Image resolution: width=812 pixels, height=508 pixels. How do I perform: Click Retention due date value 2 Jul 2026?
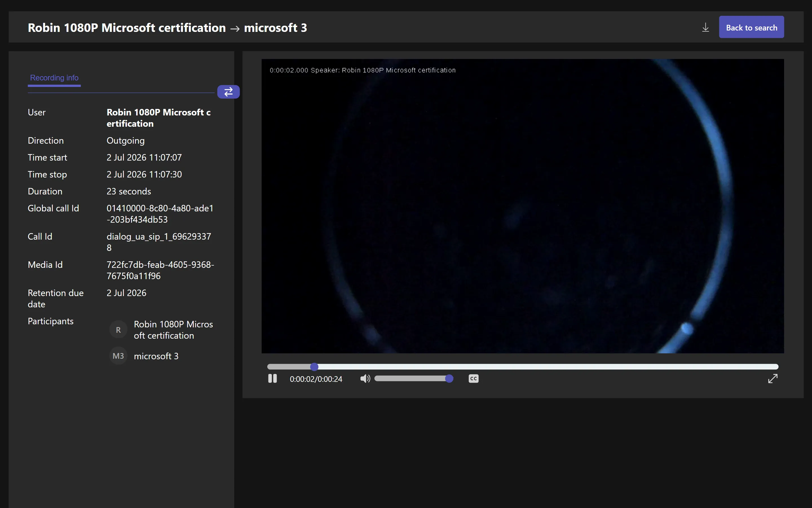coord(126,293)
